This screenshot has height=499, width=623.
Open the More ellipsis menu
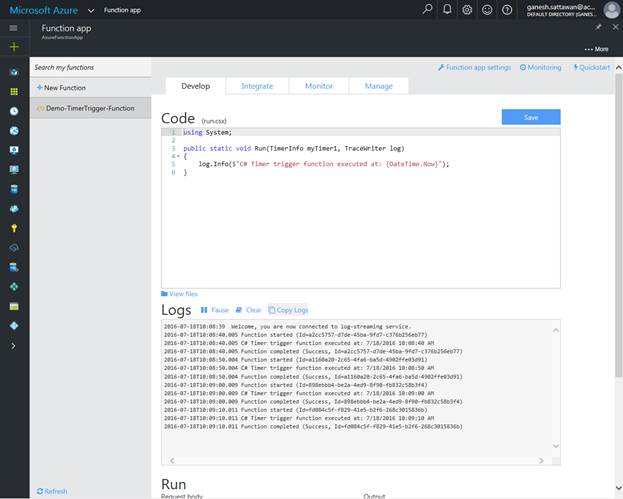595,48
